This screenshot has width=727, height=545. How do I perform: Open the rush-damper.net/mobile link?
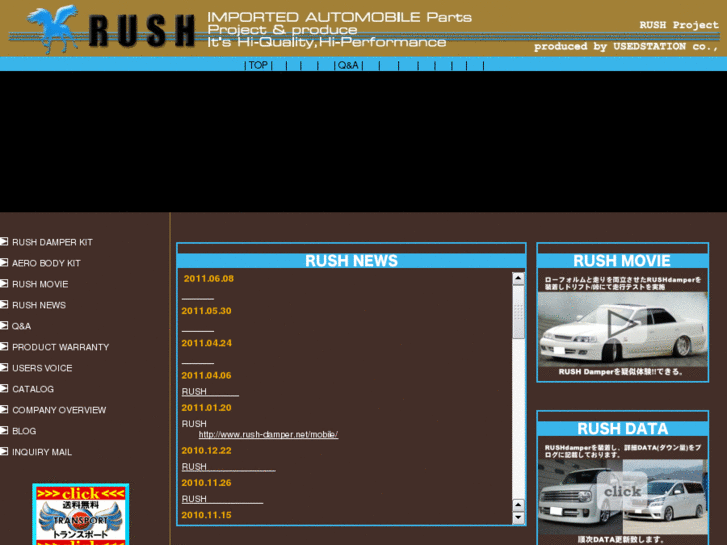point(268,435)
